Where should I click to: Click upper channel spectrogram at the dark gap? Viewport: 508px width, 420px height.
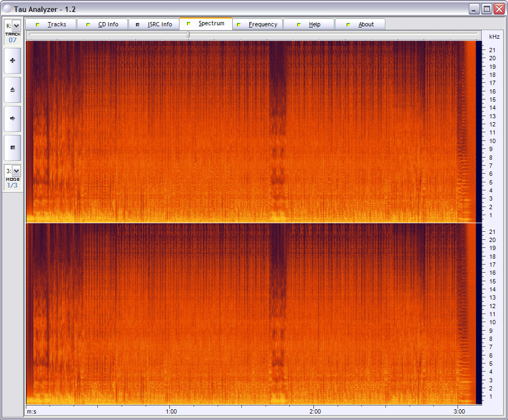pyautogui.click(x=277, y=108)
